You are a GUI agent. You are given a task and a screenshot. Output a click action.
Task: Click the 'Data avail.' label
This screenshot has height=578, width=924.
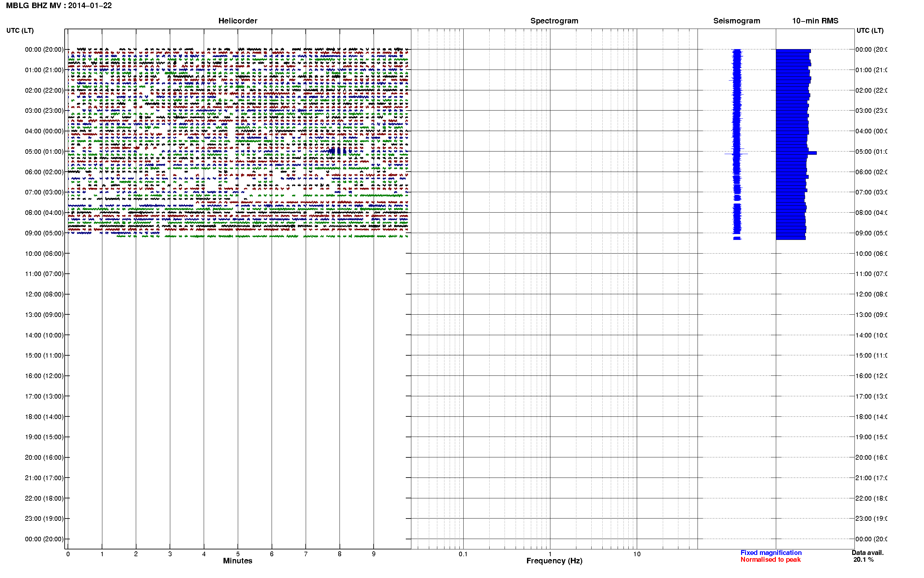pyautogui.click(x=867, y=553)
